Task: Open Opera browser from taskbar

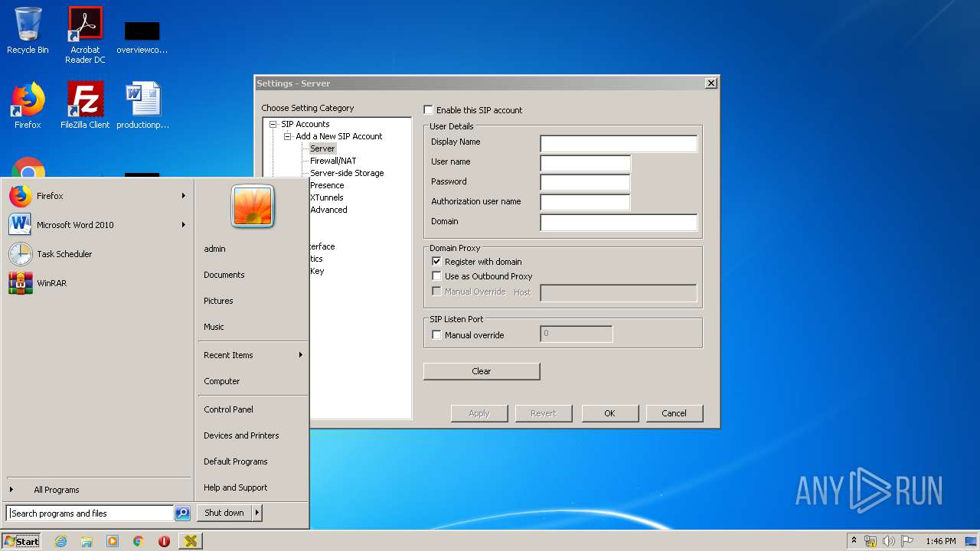Action: click(x=164, y=541)
